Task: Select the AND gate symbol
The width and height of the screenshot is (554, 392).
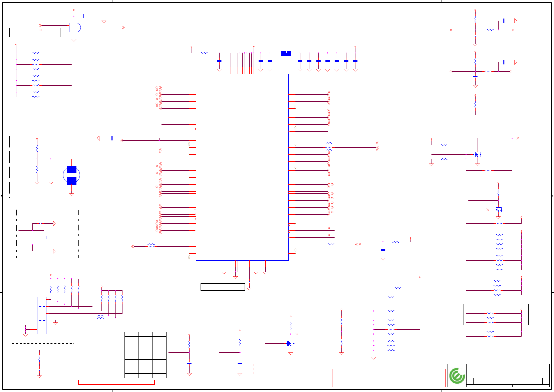Action: (x=75, y=28)
